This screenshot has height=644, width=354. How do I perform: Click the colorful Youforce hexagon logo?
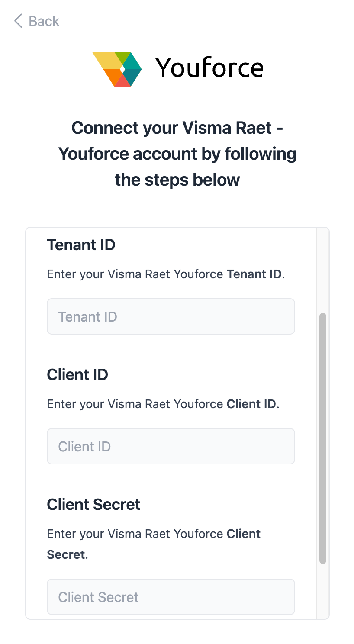[x=117, y=69]
